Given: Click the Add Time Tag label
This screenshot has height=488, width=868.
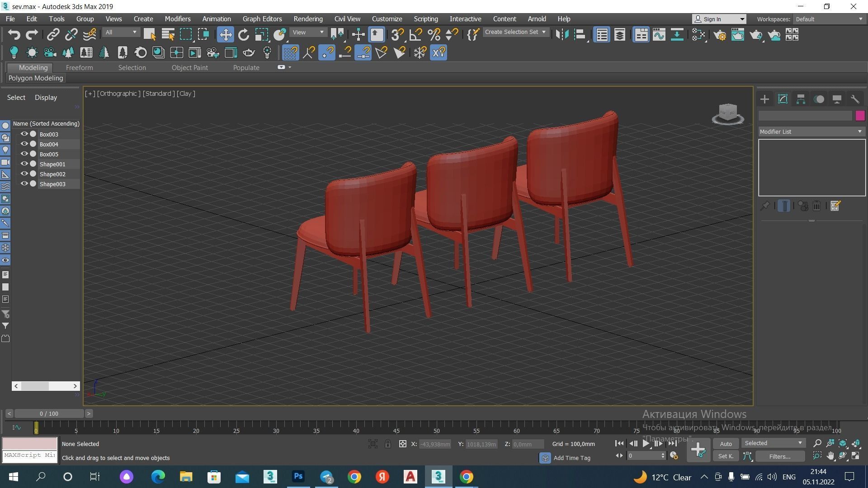Looking at the screenshot, I should pyautogui.click(x=571, y=458).
